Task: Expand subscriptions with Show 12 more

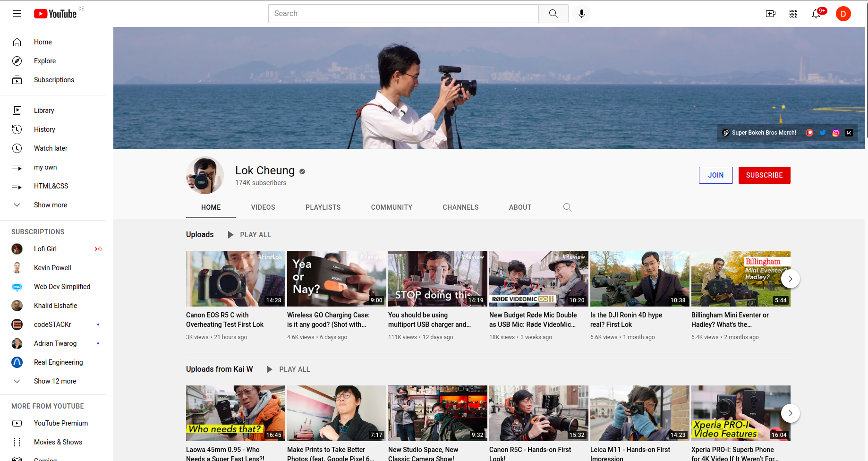Action: (53, 381)
